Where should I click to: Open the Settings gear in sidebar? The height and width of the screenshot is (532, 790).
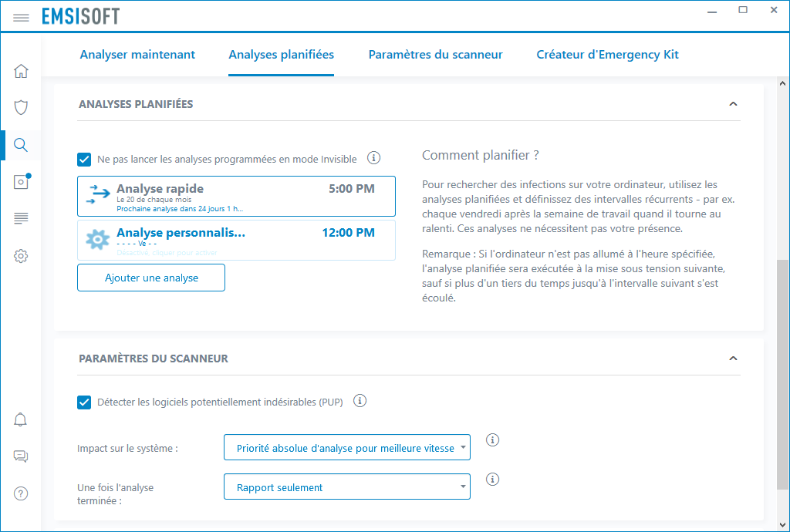21,256
